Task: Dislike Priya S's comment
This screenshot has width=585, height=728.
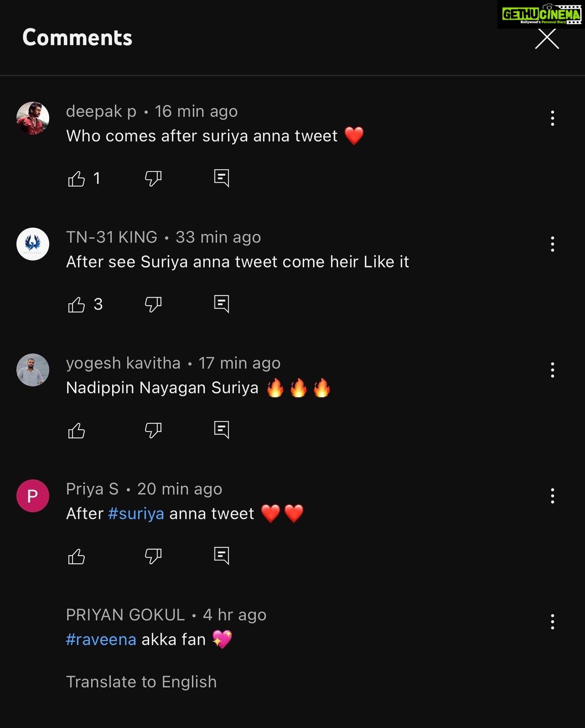Action: coord(153,556)
